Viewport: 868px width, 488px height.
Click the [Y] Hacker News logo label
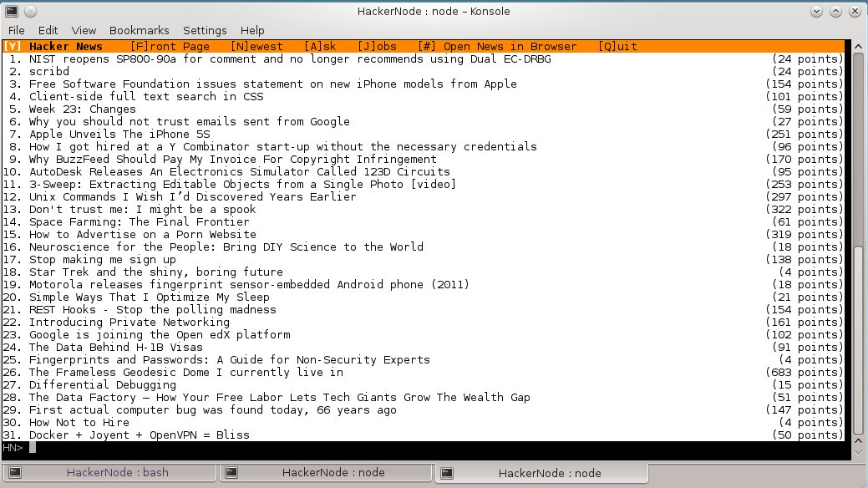(x=53, y=47)
